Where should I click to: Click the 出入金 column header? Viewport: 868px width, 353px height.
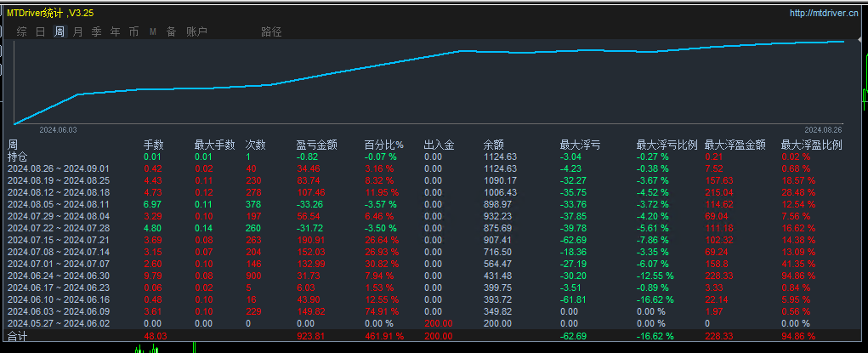[x=439, y=145]
